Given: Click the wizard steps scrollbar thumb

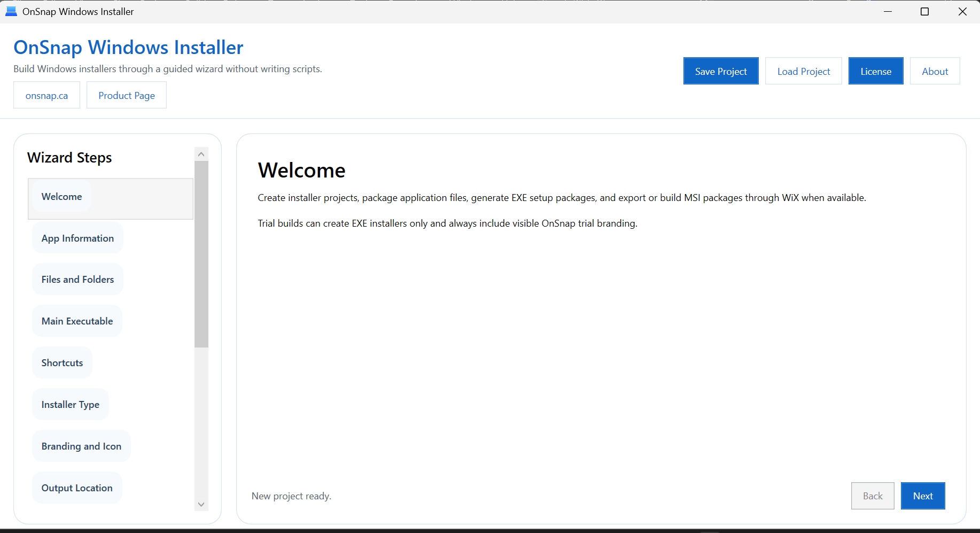Looking at the screenshot, I should tap(201, 254).
